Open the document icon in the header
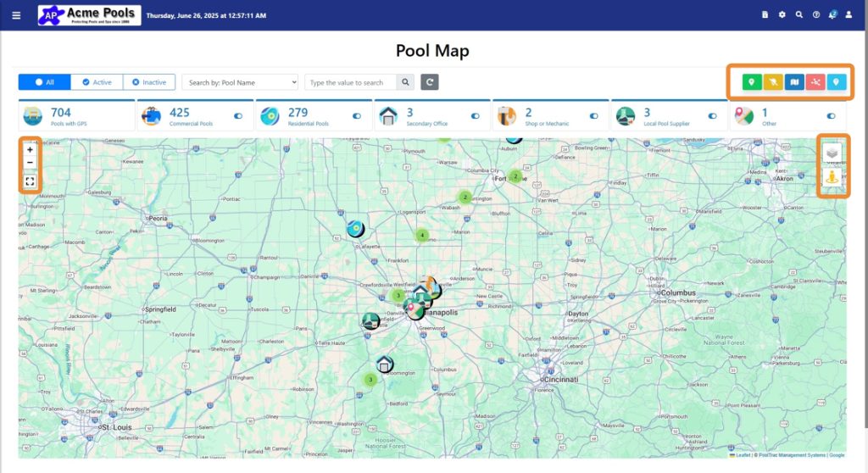868x473 pixels. 765,15
